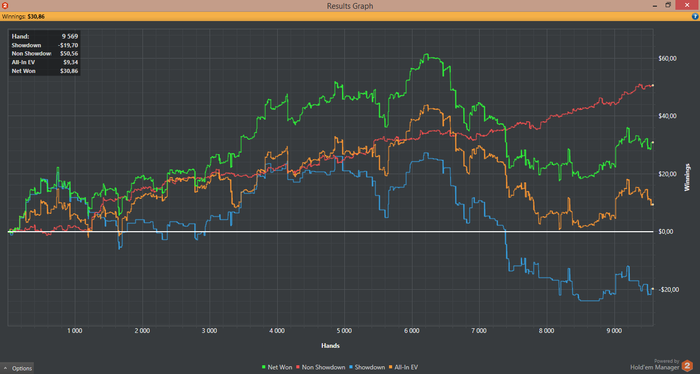Click the 4 000 x-axis label
The height and width of the screenshot is (374, 700).
pyautogui.click(x=277, y=331)
